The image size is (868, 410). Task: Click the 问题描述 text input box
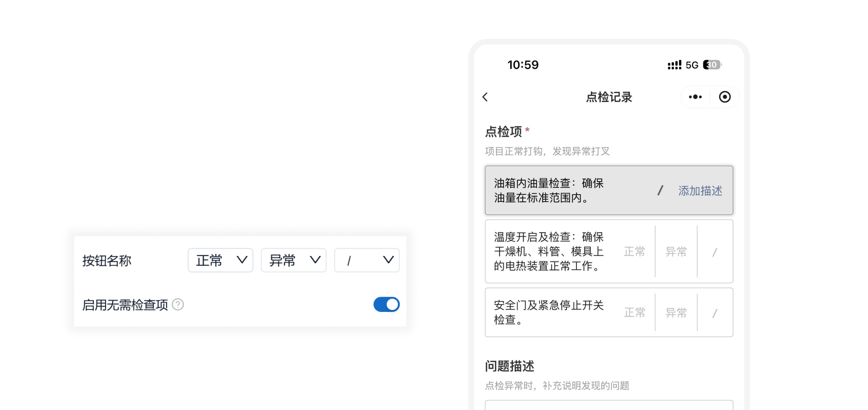pyautogui.click(x=609, y=405)
